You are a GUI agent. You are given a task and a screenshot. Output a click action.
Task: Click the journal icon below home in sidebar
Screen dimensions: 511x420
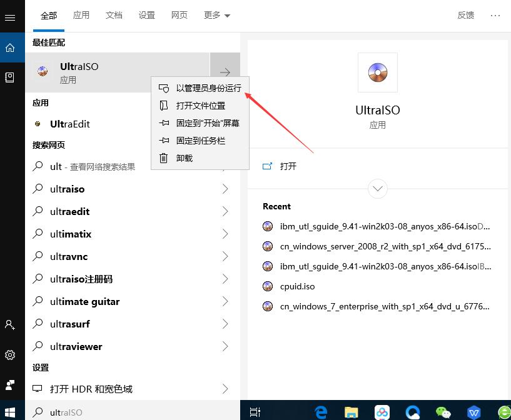pyautogui.click(x=10, y=76)
